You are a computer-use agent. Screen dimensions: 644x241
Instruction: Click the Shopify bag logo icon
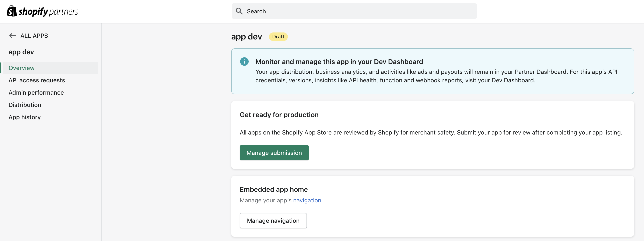click(11, 11)
